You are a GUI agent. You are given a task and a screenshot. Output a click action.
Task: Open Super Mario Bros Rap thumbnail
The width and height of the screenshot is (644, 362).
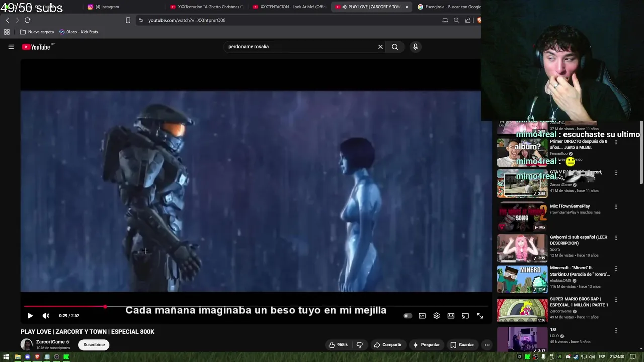pos(522,310)
